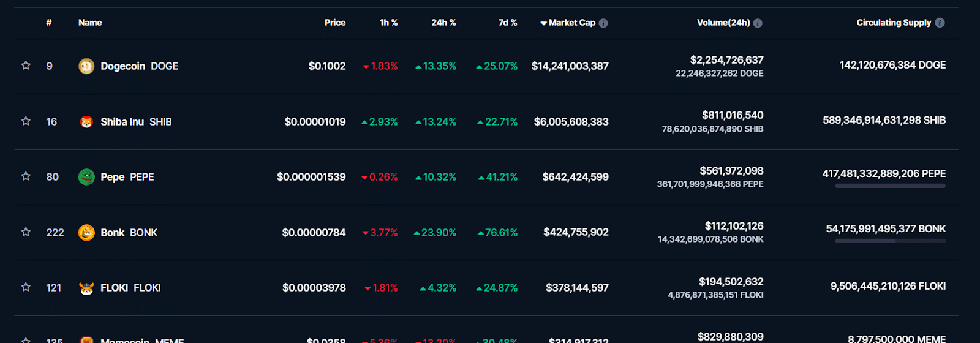Click Bonk market cap $424,755,902
Screen dimensions: 980x343
[x=576, y=232]
